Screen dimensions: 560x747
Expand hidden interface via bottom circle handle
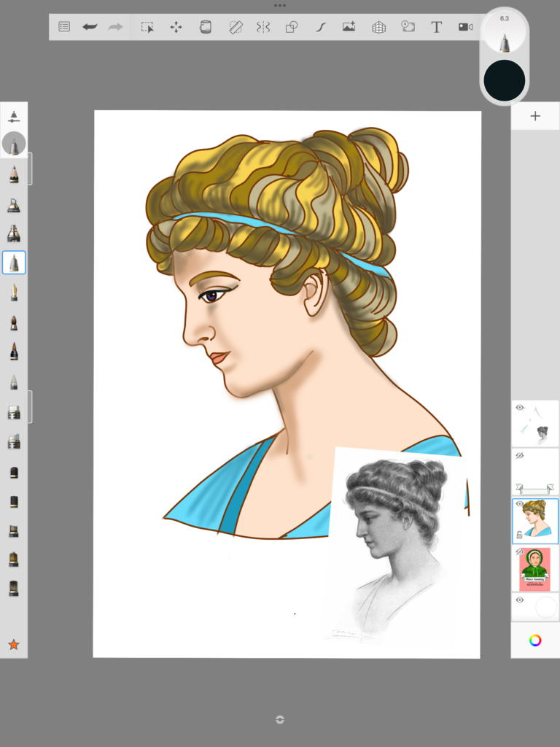click(x=280, y=719)
